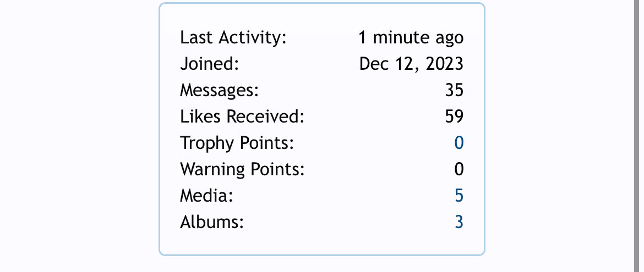
Task: Click the "Albums:" label
Action: pyautogui.click(x=212, y=222)
